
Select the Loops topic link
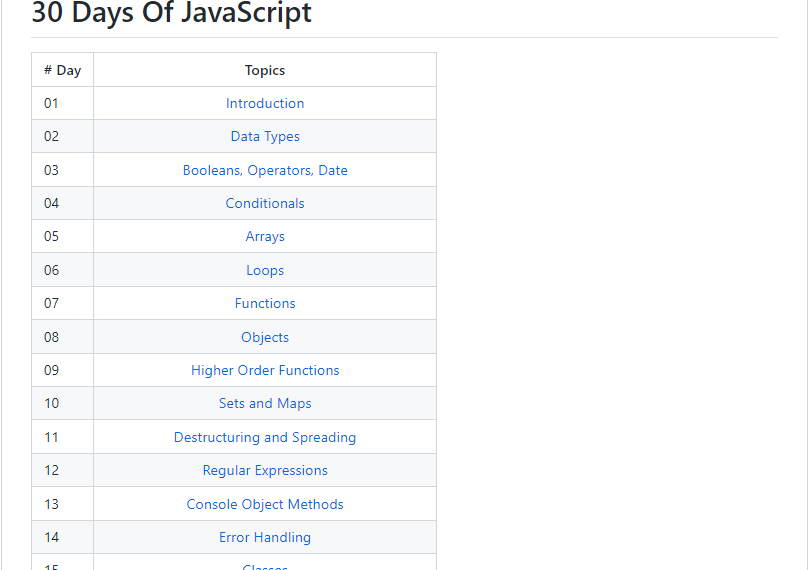click(x=265, y=270)
